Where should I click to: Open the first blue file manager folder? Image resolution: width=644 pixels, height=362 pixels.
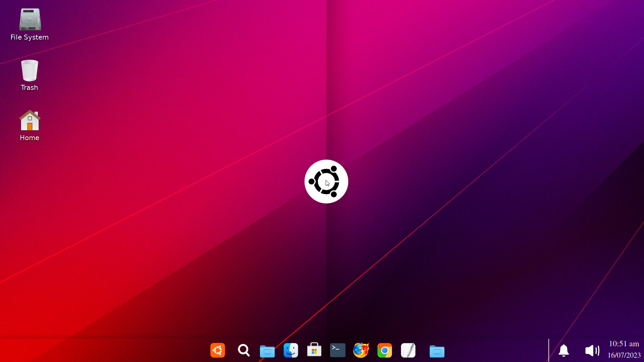tap(267, 351)
